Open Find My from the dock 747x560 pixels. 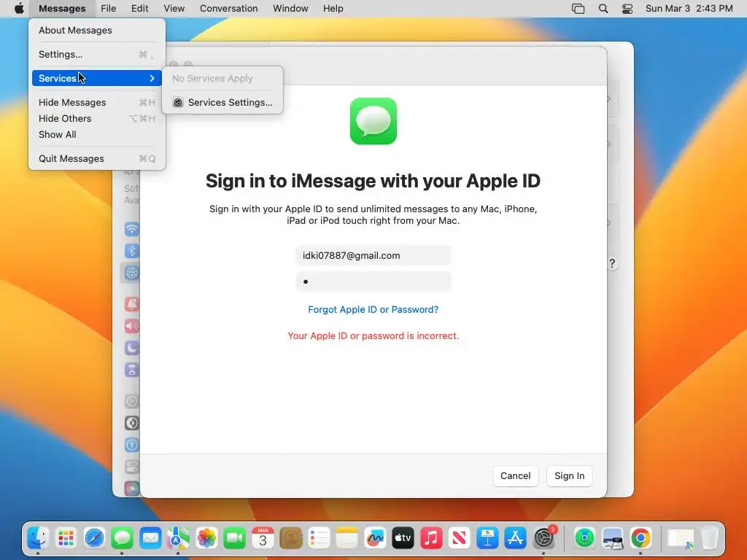[x=584, y=538]
